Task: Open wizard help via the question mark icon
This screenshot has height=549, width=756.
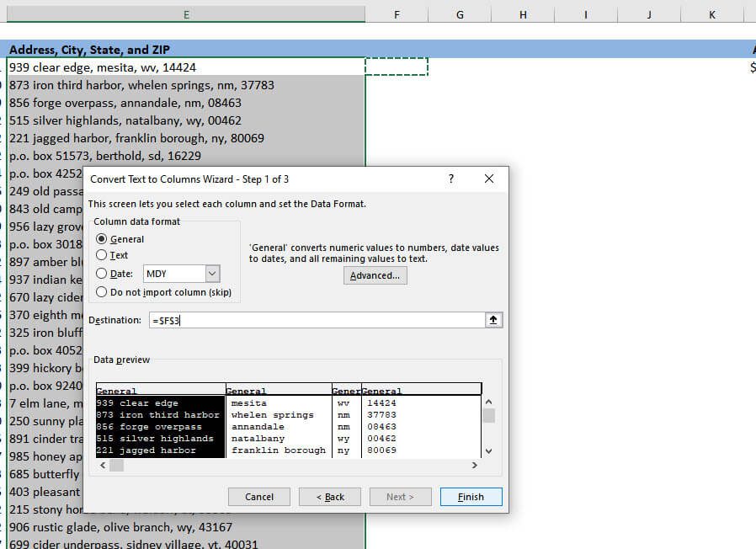Action: [x=450, y=179]
